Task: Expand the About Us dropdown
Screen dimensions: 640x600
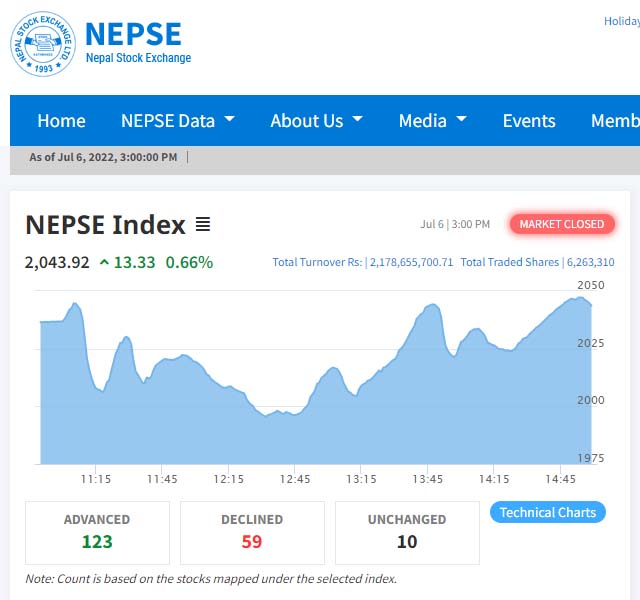Action: [x=316, y=121]
